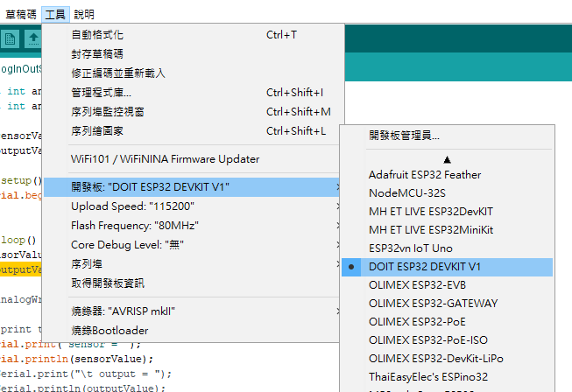Screen dimensions: 572x392
Task: Launch WiFi101 / WiFiNINA Firmware Updater
Action: [165, 159]
